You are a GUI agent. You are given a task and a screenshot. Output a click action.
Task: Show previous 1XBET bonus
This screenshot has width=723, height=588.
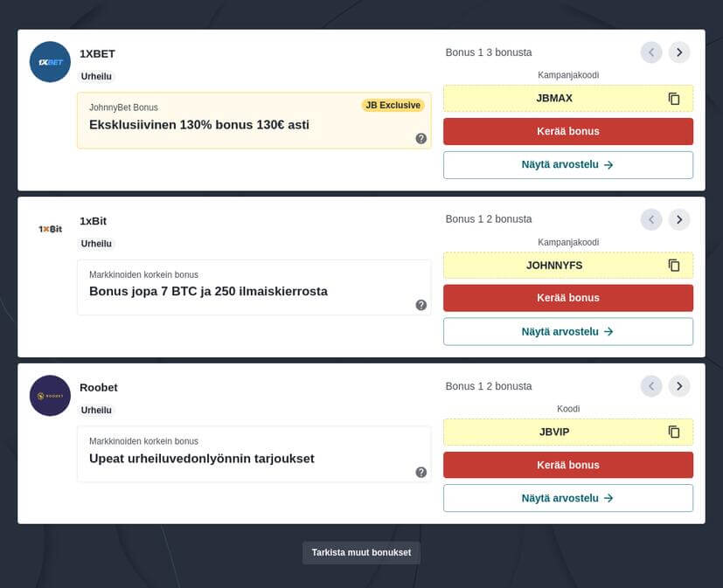651,52
